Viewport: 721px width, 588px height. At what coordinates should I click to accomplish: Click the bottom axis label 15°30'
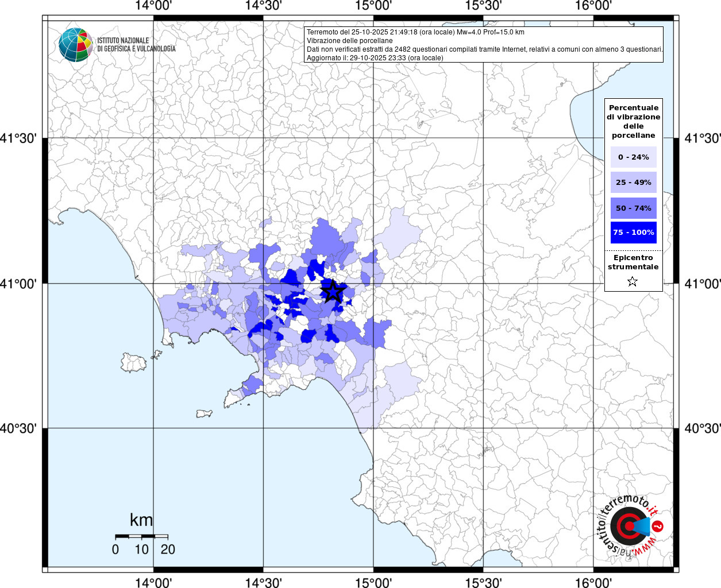483,582
